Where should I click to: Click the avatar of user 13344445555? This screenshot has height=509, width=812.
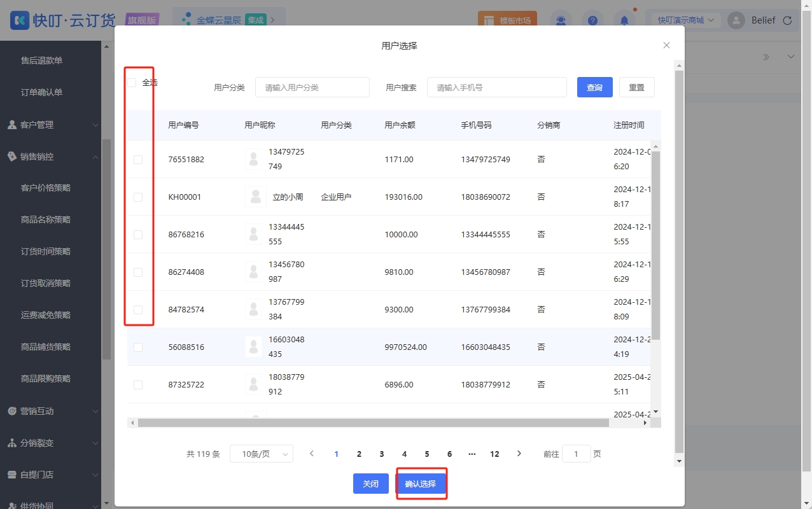click(254, 234)
